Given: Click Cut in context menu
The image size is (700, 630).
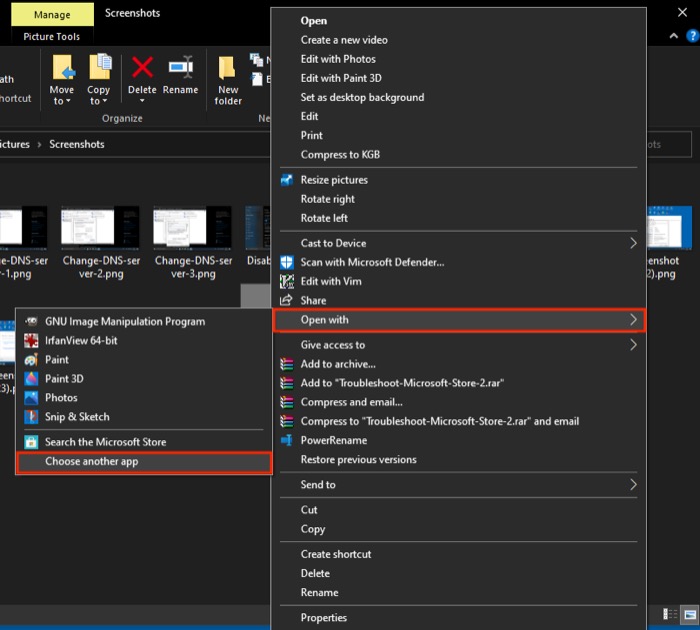Looking at the screenshot, I should [x=458, y=510].
